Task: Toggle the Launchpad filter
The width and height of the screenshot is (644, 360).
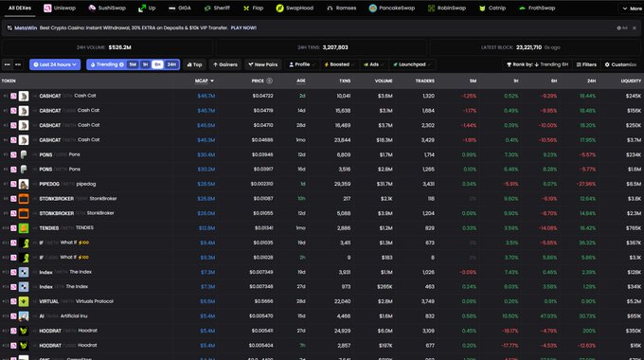Action: click(x=411, y=64)
